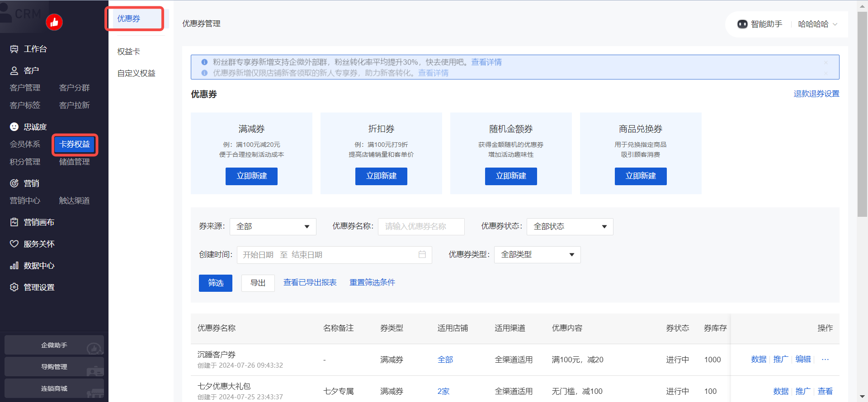Click the red thumbs-up icon near CRM logo

[54, 22]
